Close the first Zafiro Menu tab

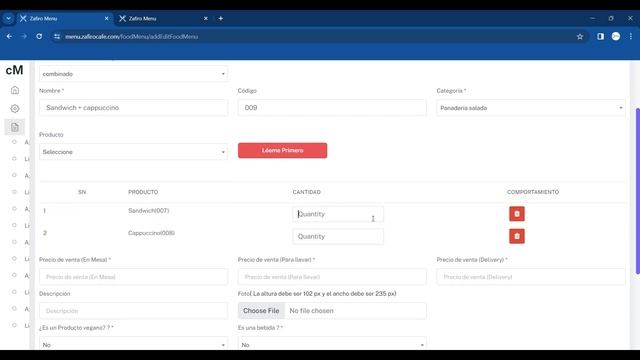[107, 18]
